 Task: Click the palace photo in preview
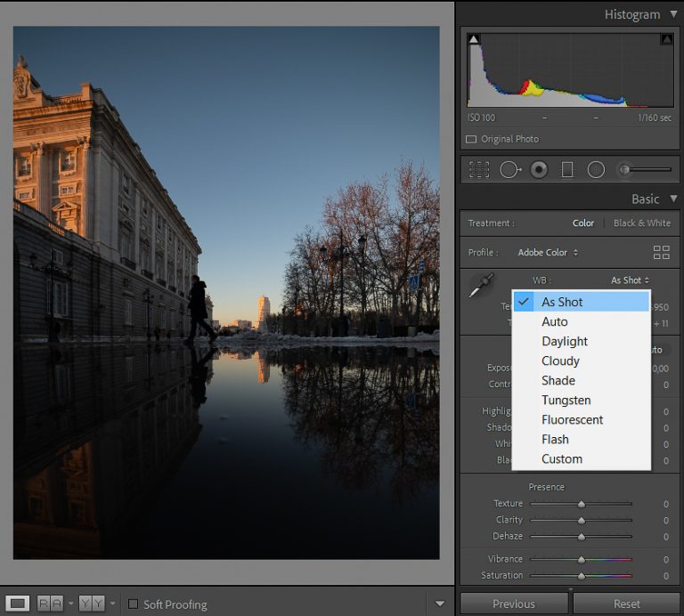(226, 293)
